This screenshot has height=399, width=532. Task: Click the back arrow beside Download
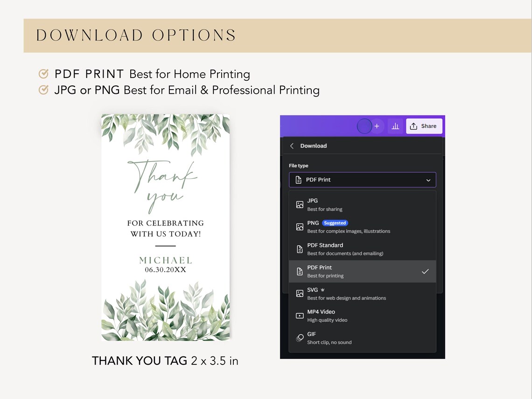292,146
